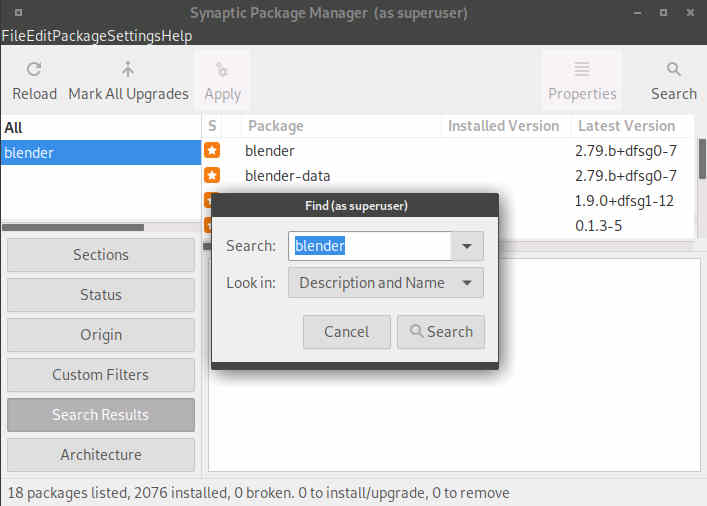Sort by the S status column header
The image size is (707, 506).
coord(212,126)
